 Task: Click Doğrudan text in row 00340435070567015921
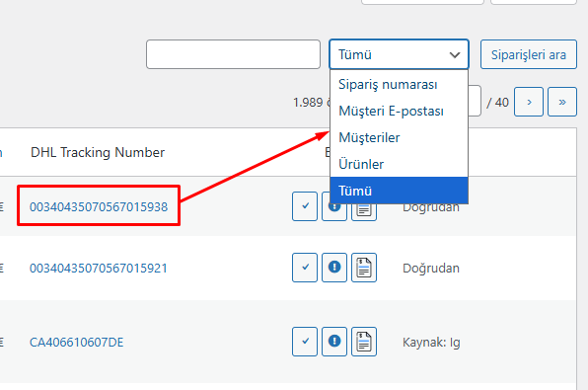431,269
